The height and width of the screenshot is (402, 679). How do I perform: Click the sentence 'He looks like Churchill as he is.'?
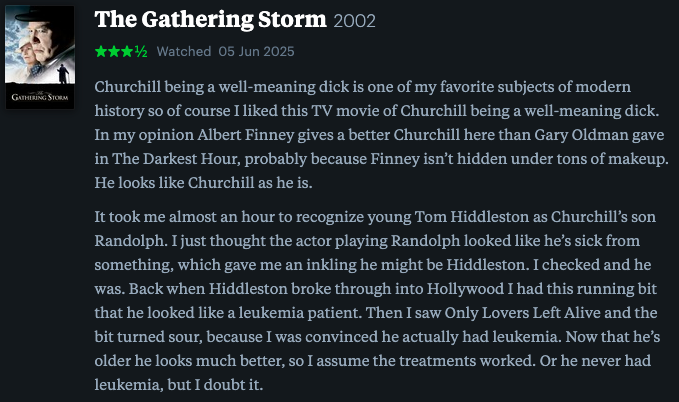[x=203, y=183]
